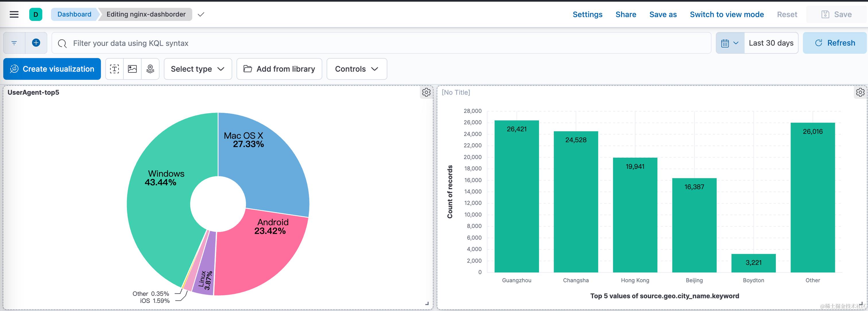
Task: Open options gear for UserAgent-top5 panel
Action: (426, 92)
